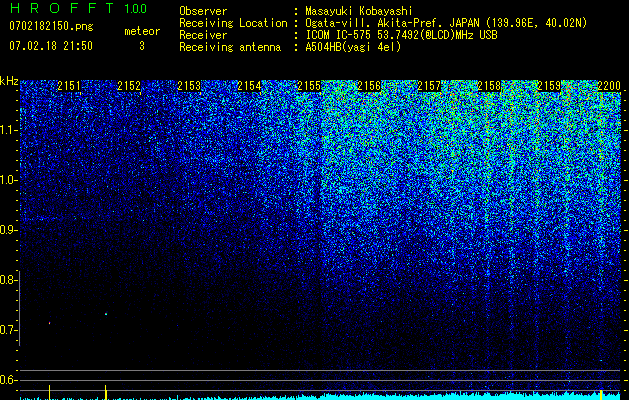Image resolution: width=629 pixels, height=400 pixels.
Task: Click the date stamp 07.02.18 21:50
Action: point(51,46)
